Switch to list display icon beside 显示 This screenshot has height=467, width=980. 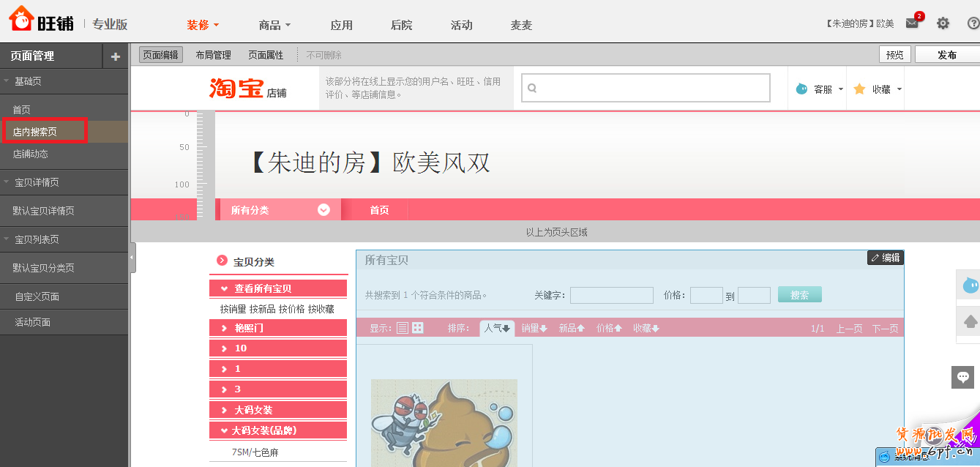(x=402, y=327)
